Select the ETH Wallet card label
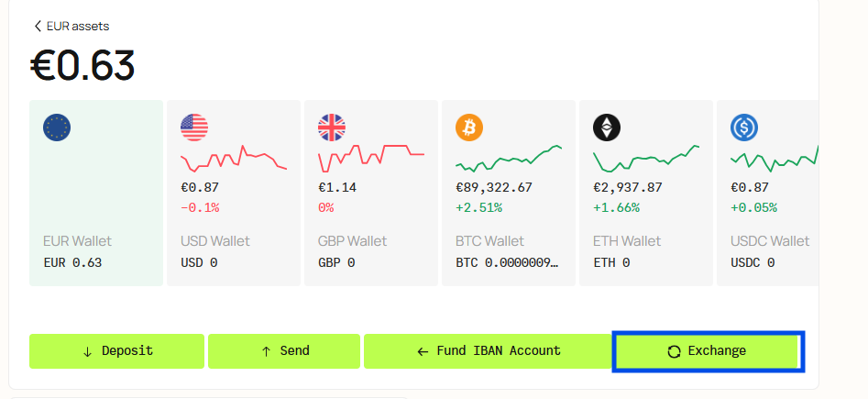This screenshot has height=399, width=868. click(627, 241)
